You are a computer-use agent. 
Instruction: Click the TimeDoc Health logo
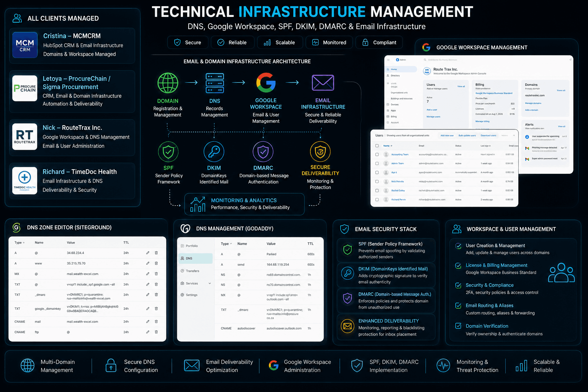pyautogui.click(x=25, y=181)
